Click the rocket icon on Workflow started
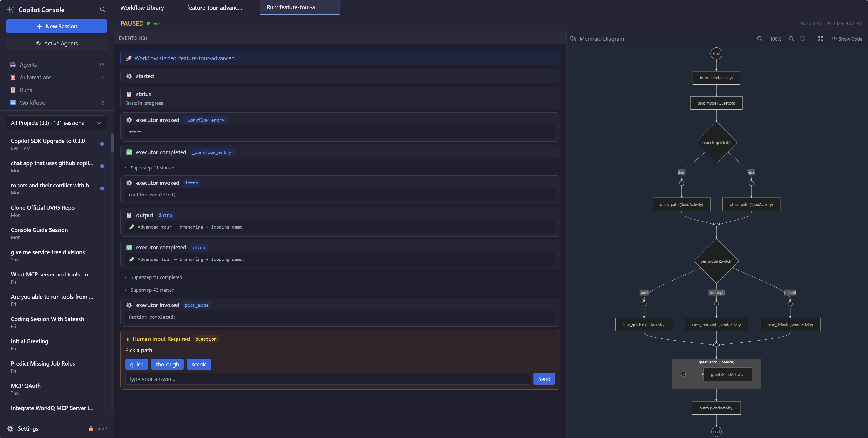Viewport: 868px width, 438px height. pyautogui.click(x=129, y=58)
